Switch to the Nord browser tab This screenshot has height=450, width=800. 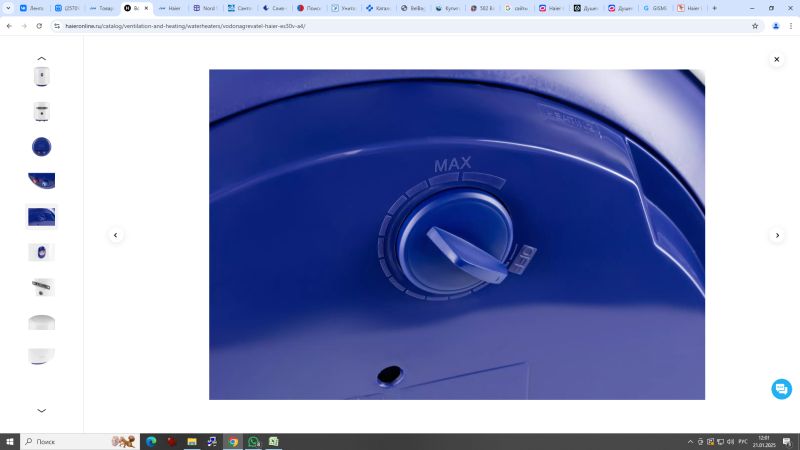203,8
